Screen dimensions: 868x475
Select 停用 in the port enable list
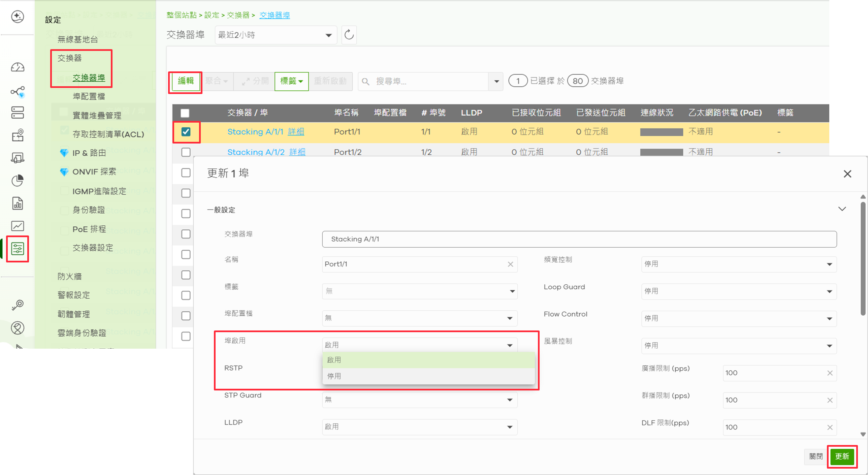pyautogui.click(x=334, y=376)
